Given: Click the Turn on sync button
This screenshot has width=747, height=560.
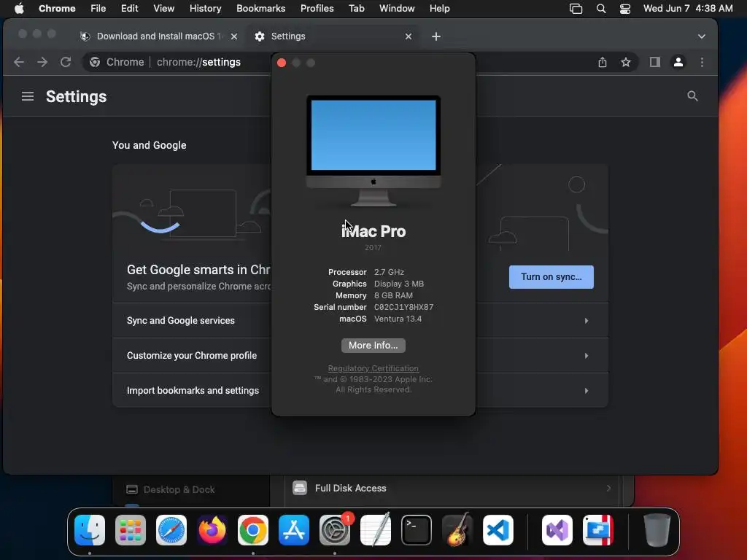Looking at the screenshot, I should (x=551, y=277).
